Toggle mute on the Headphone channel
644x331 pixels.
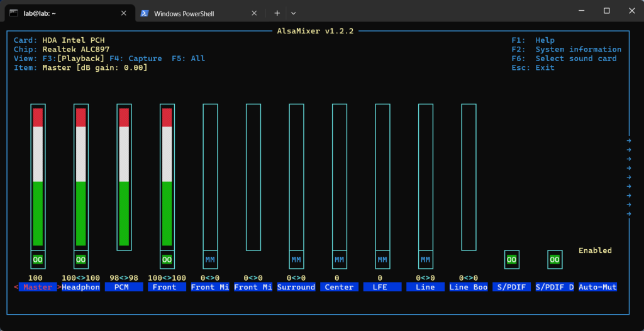click(81, 259)
